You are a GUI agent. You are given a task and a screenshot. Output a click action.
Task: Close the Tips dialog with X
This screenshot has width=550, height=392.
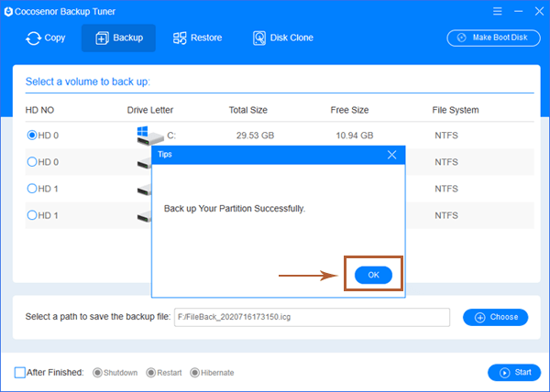click(391, 155)
